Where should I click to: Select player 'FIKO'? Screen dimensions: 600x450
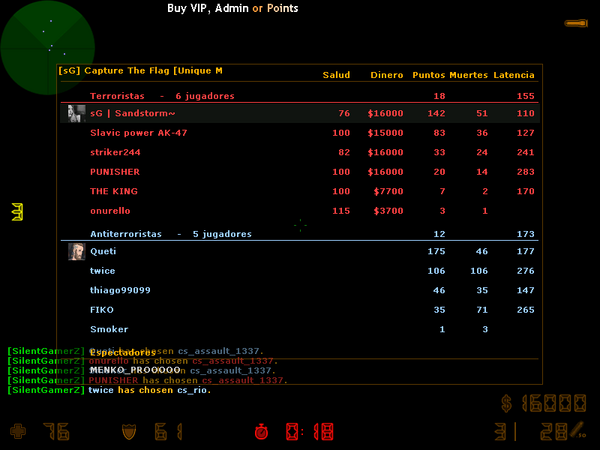(102, 310)
